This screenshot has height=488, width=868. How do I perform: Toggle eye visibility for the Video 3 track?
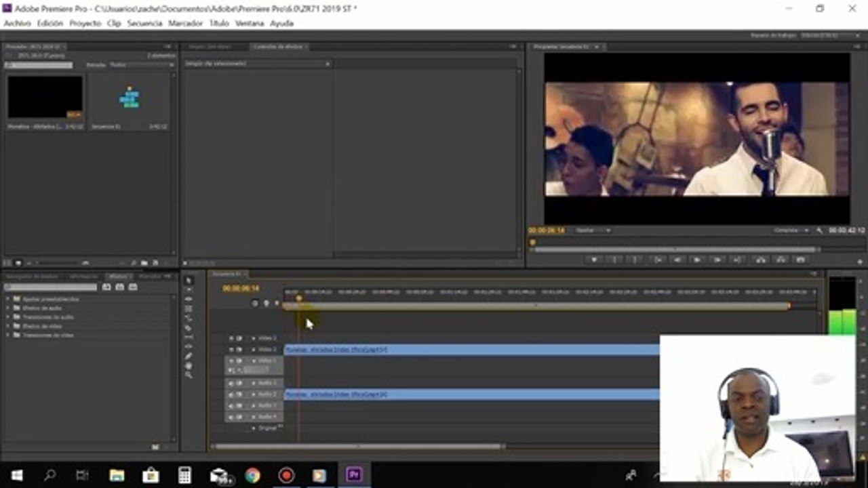click(231, 338)
